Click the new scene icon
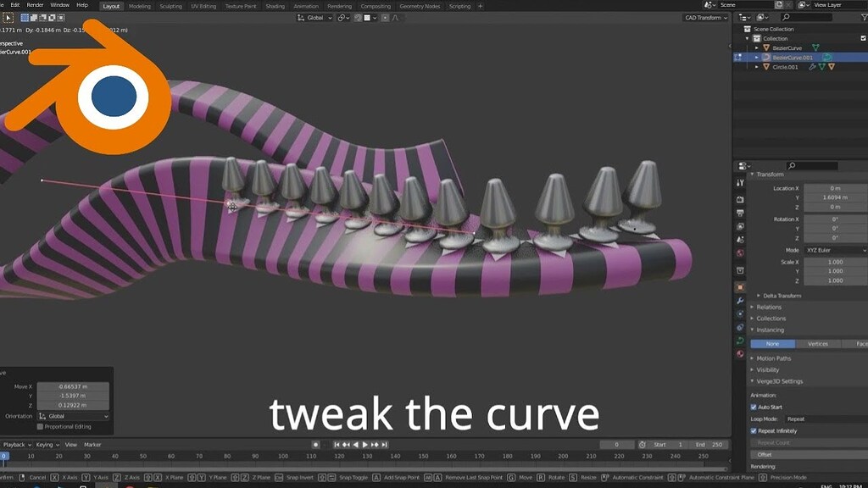868x488 pixels. 779,5
